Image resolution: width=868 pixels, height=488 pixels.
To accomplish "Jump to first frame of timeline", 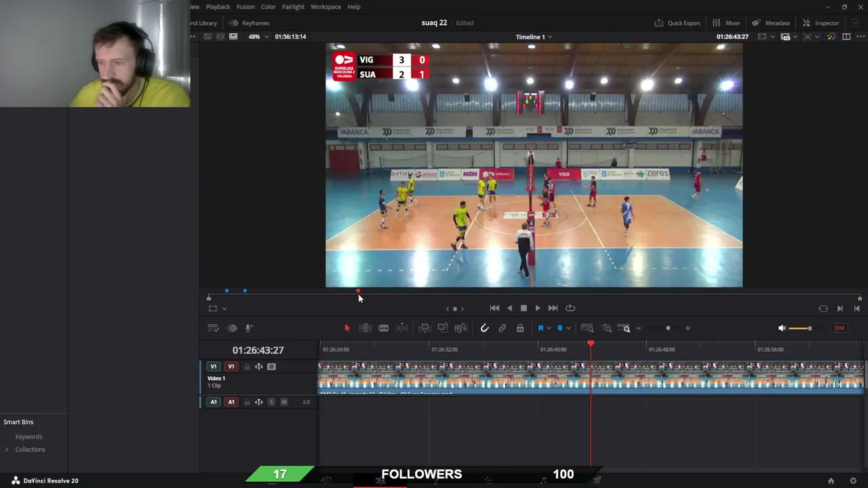I will click(494, 308).
